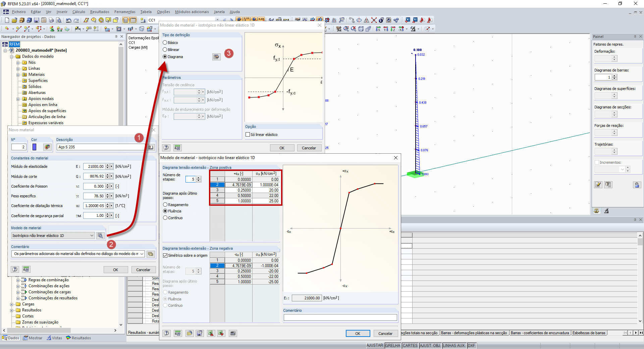Viewport: 644px width, 349px height.
Task: Open material model details button
Action: (x=100, y=236)
